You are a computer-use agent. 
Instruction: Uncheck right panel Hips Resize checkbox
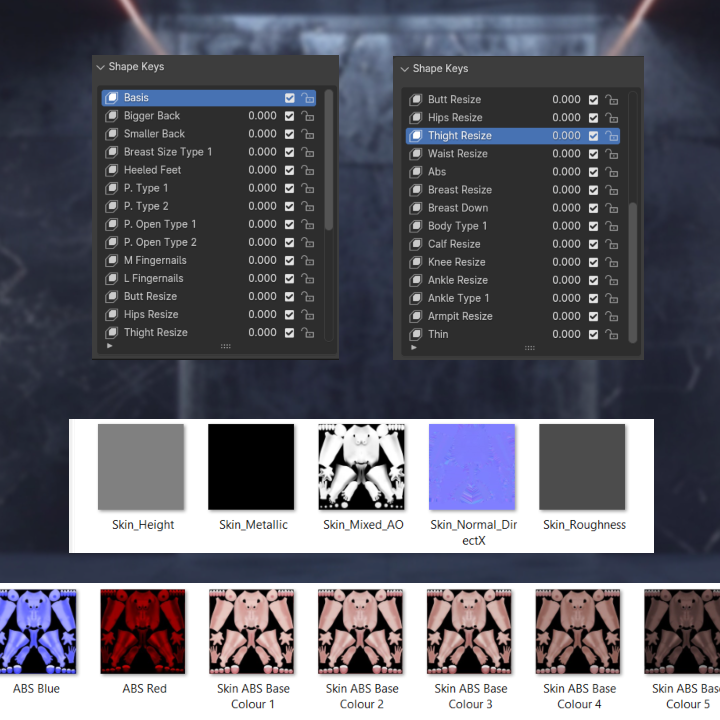coord(593,118)
